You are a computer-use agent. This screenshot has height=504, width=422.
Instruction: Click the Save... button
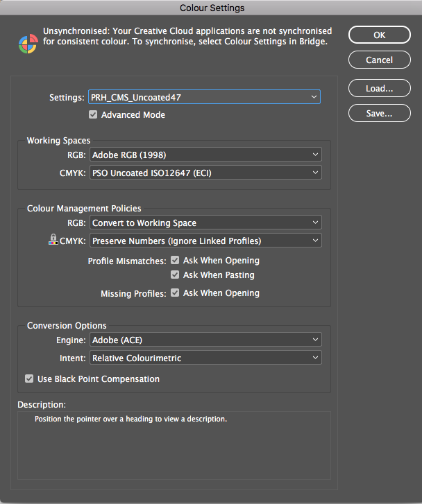[x=380, y=113]
